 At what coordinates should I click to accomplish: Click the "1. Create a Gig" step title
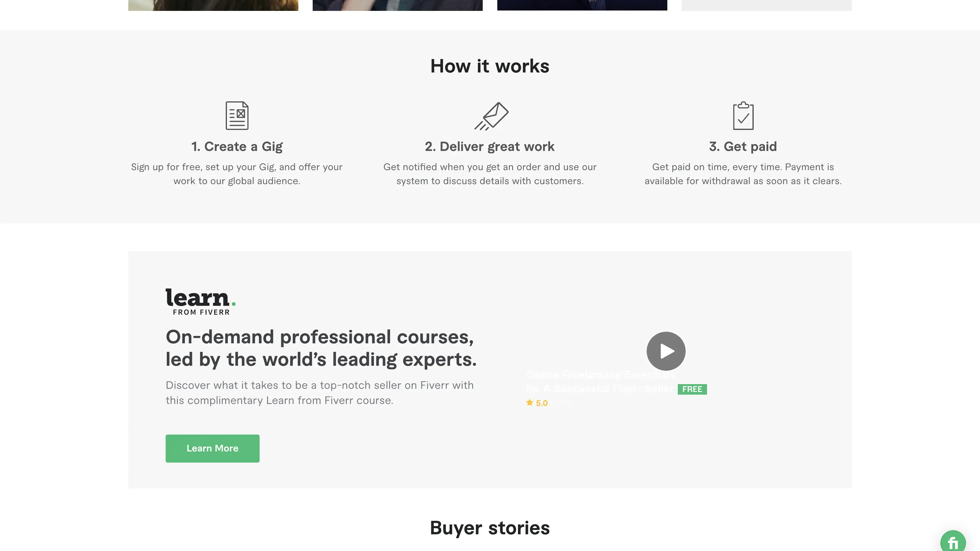[x=237, y=147]
